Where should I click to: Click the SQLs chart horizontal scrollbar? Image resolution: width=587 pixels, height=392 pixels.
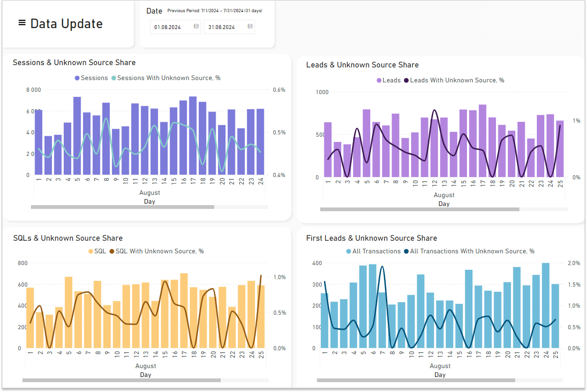click(121, 380)
